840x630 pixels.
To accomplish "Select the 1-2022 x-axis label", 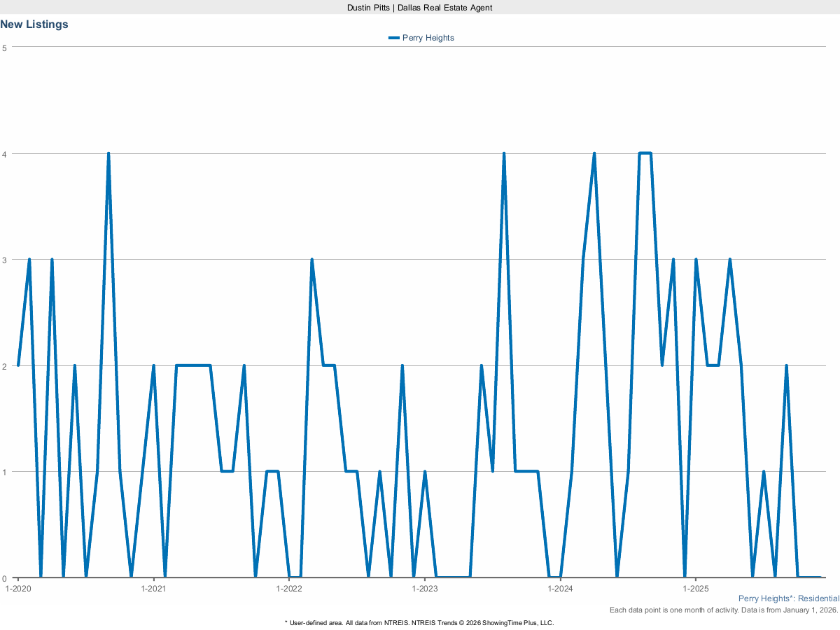I will pyautogui.click(x=288, y=589).
